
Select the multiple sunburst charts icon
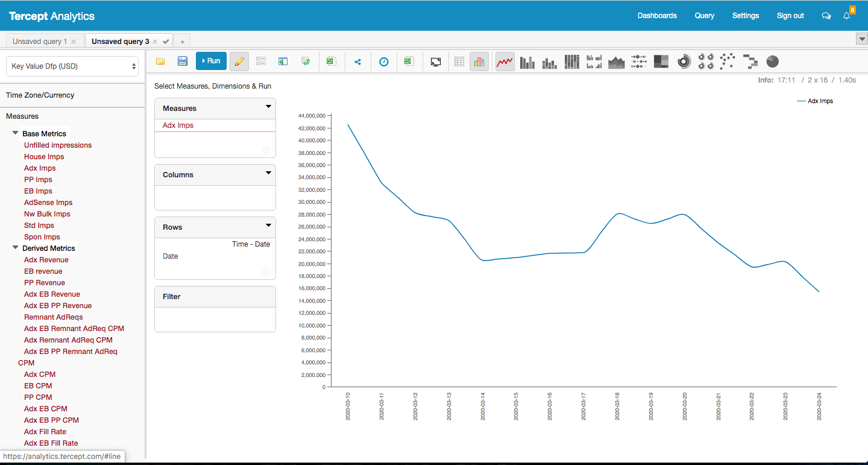(x=706, y=62)
